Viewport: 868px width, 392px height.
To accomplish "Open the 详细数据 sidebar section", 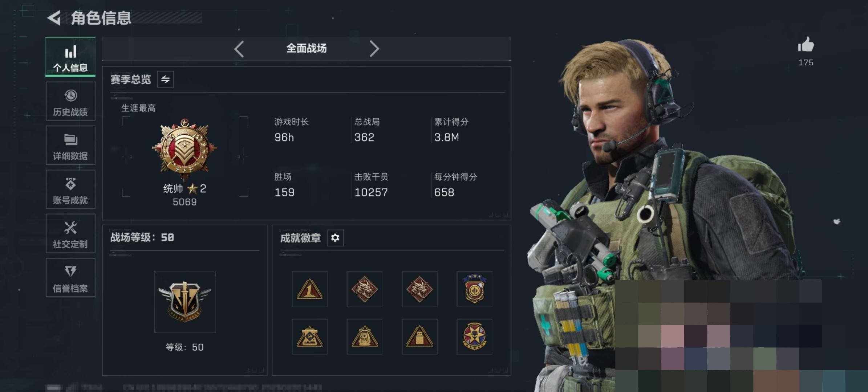I will [x=70, y=145].
